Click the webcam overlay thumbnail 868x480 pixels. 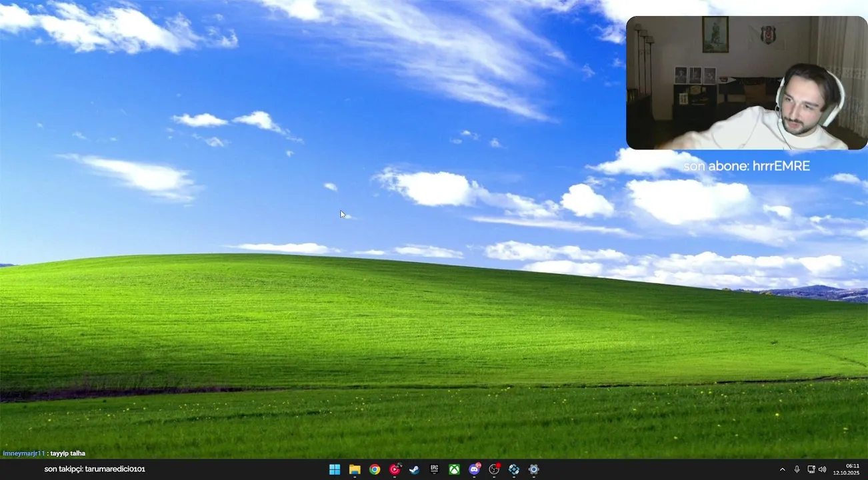point(747,83)
